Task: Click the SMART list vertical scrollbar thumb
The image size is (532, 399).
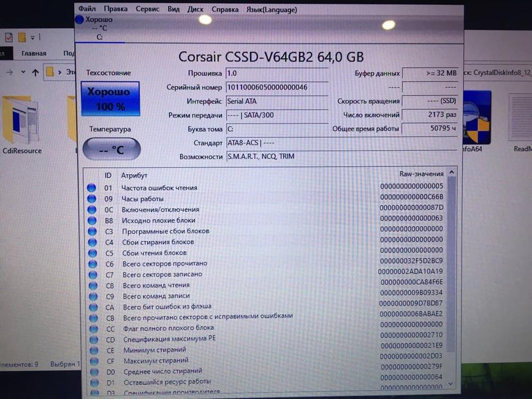Action: click(451, 265)
